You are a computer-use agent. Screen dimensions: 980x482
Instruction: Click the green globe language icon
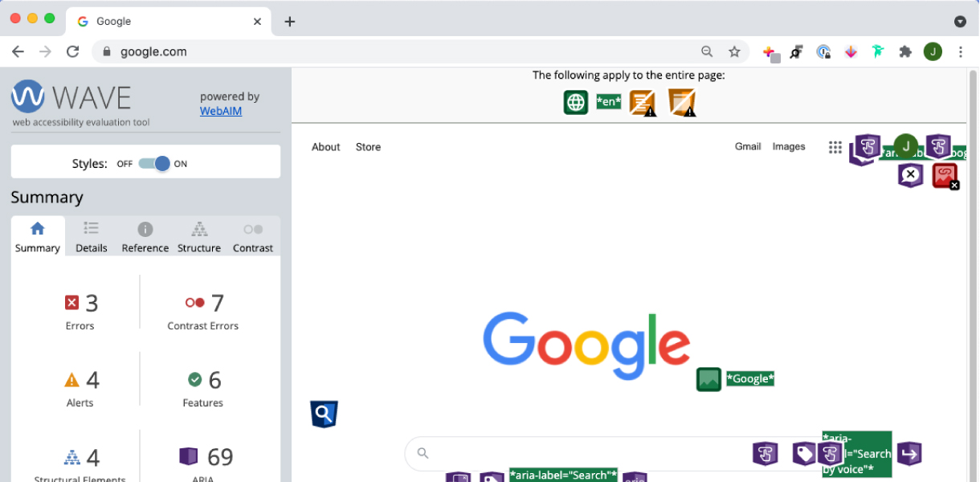[576, 102]
